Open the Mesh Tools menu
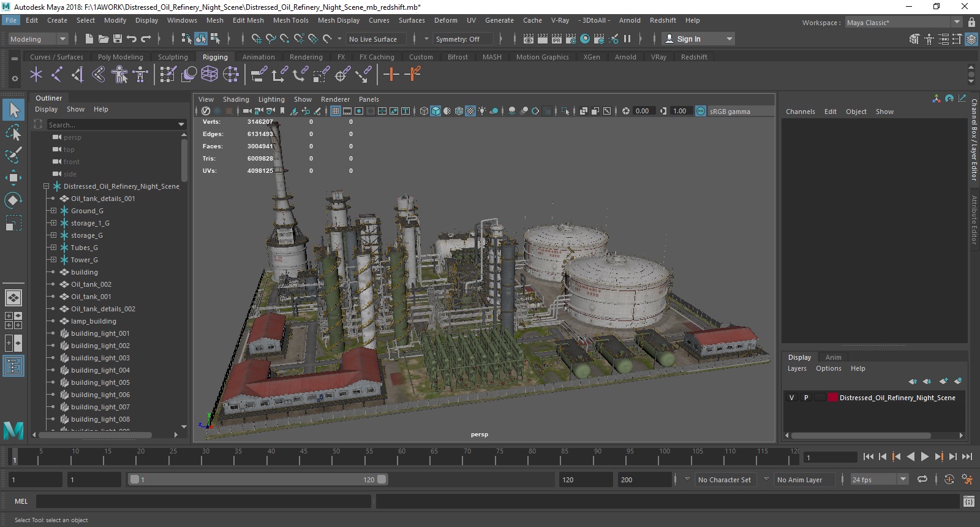 point(290,20)
